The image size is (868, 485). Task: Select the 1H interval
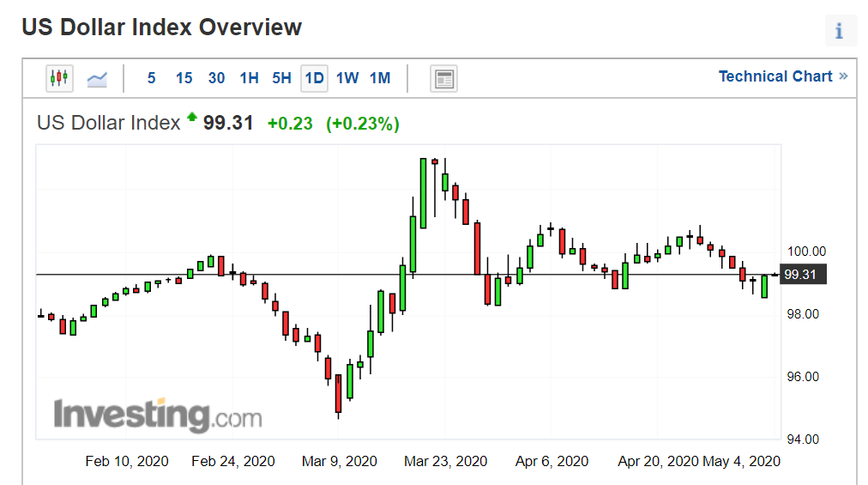tap(249, 78)
